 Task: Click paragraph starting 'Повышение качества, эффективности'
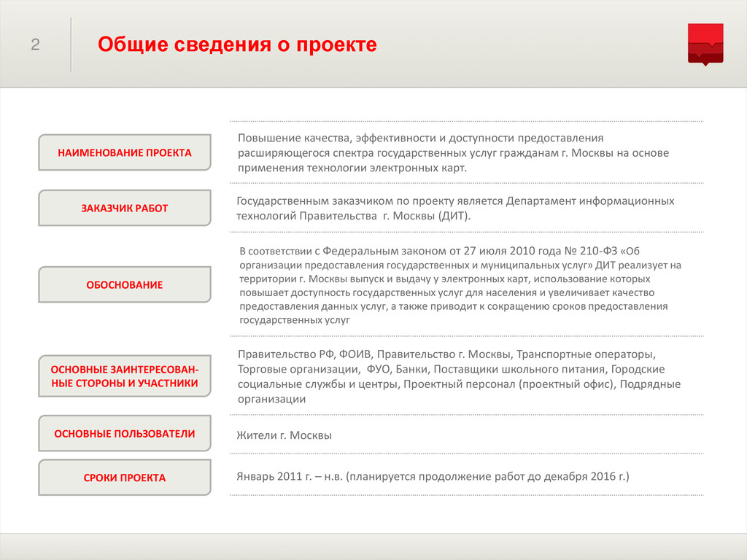(x=453, y=153)
